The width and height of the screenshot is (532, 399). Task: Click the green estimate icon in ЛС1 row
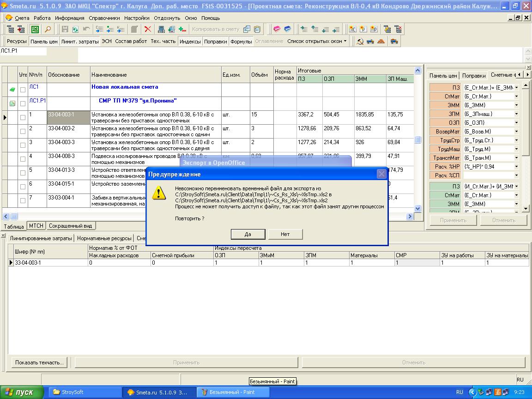coord(12,90)
